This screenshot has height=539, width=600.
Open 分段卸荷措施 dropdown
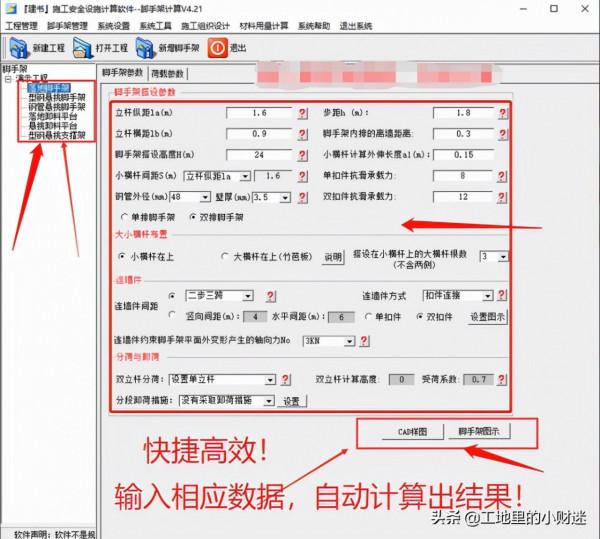(x=269, y=401)
